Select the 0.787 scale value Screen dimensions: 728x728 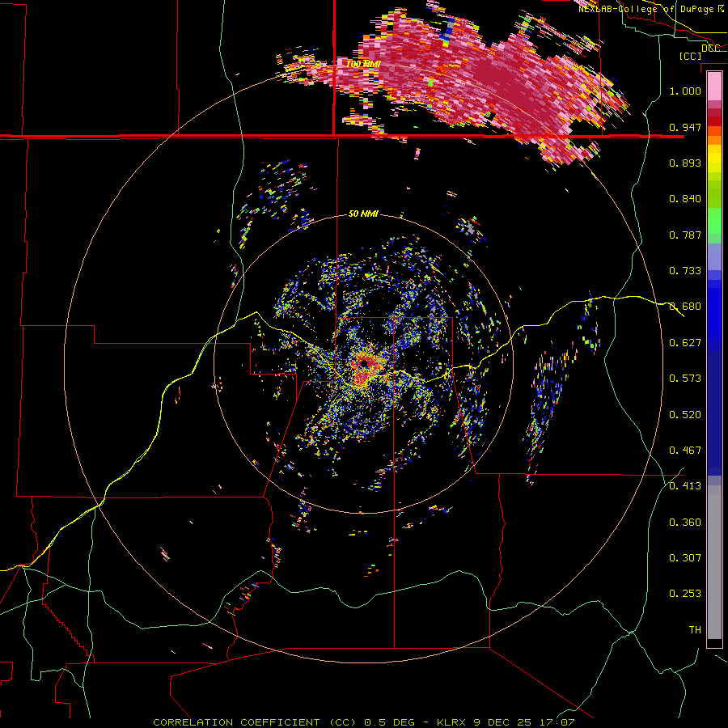(685, 235)
